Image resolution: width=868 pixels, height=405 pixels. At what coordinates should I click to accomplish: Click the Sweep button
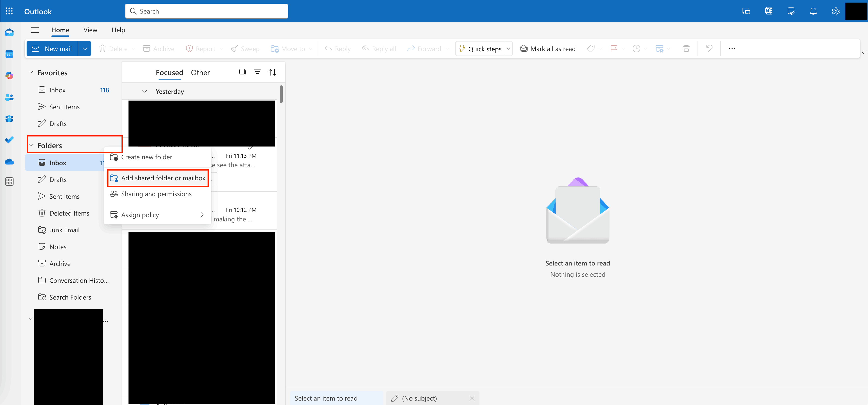point(245,49)
